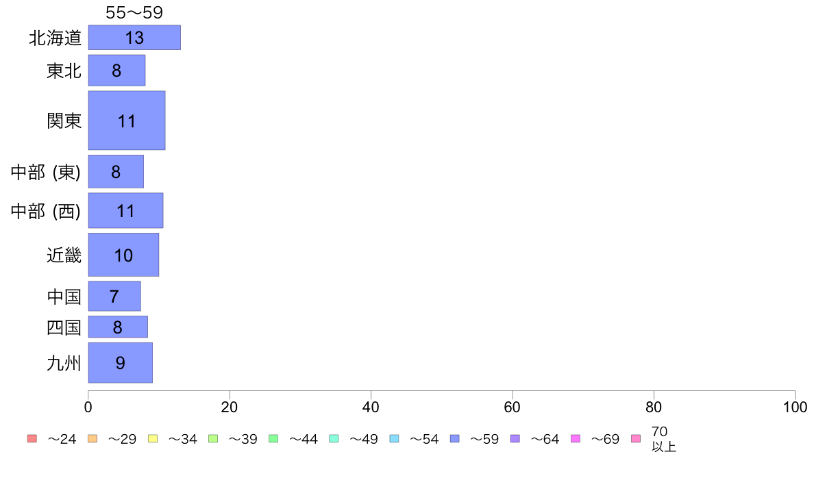Click the 70以上 pink legend swatch
This screenshot has width=814, height=504.
(x=636, y=438)
